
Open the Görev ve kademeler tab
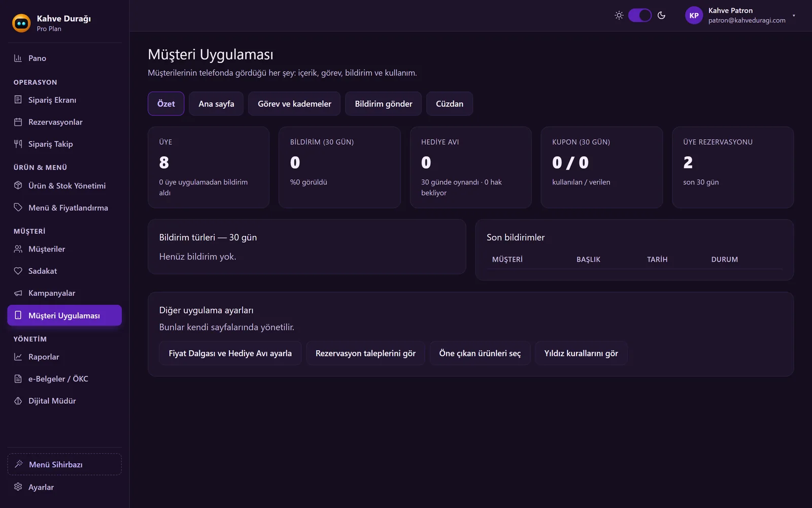tap(294, 104)
